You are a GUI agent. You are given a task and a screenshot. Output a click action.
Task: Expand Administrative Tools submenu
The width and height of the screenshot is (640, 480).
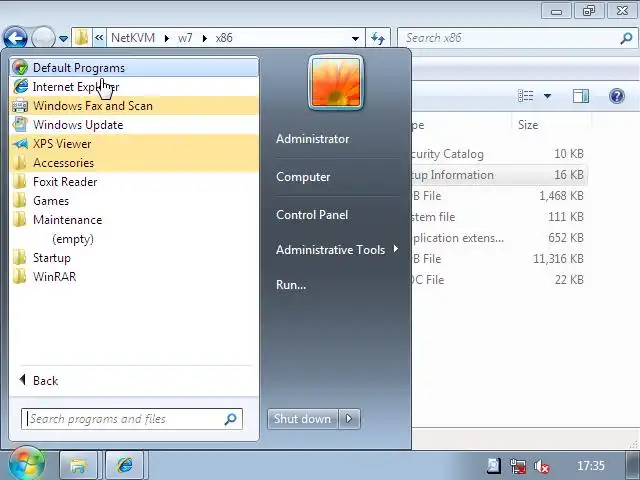337,249
